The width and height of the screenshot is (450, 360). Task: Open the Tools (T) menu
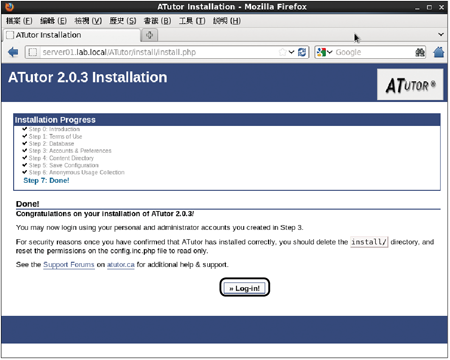coord(192,21)
